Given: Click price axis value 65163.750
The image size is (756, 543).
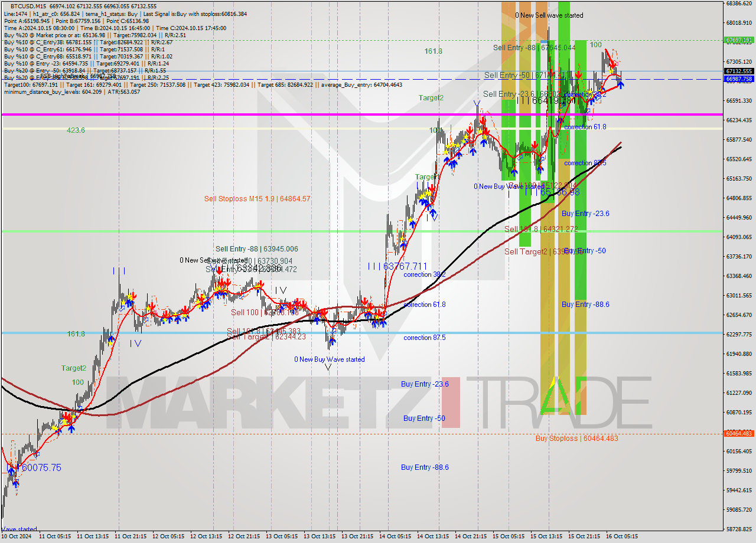Looking at the screenshot, I should tap(739, 178).
